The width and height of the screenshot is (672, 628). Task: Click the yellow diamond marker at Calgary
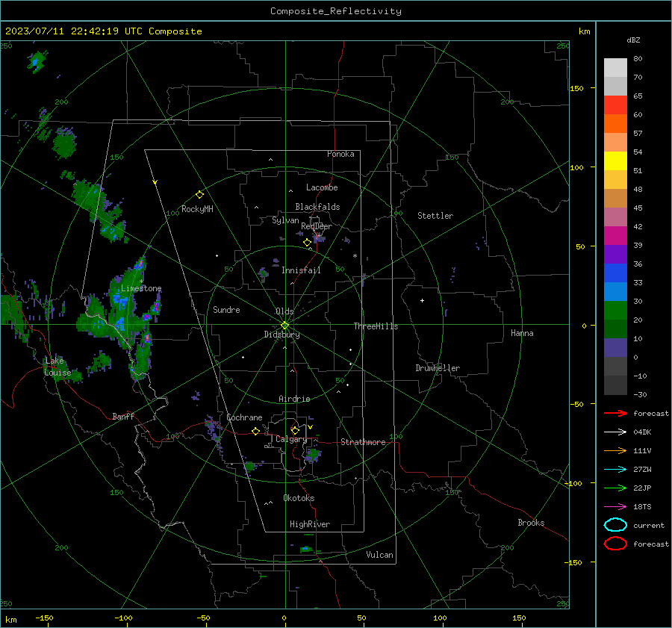295,430
